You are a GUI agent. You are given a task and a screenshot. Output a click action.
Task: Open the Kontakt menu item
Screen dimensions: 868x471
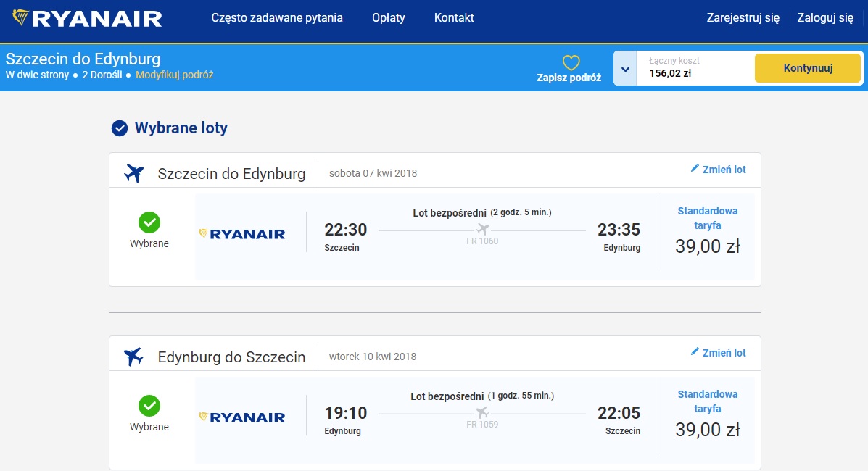[x=454, y=17]
